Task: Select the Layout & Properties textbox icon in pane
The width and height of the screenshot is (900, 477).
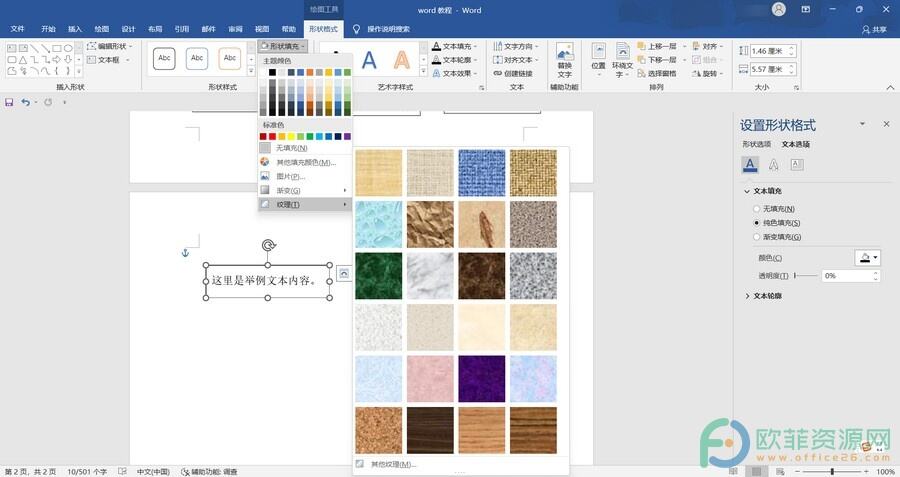Action: 797,165
